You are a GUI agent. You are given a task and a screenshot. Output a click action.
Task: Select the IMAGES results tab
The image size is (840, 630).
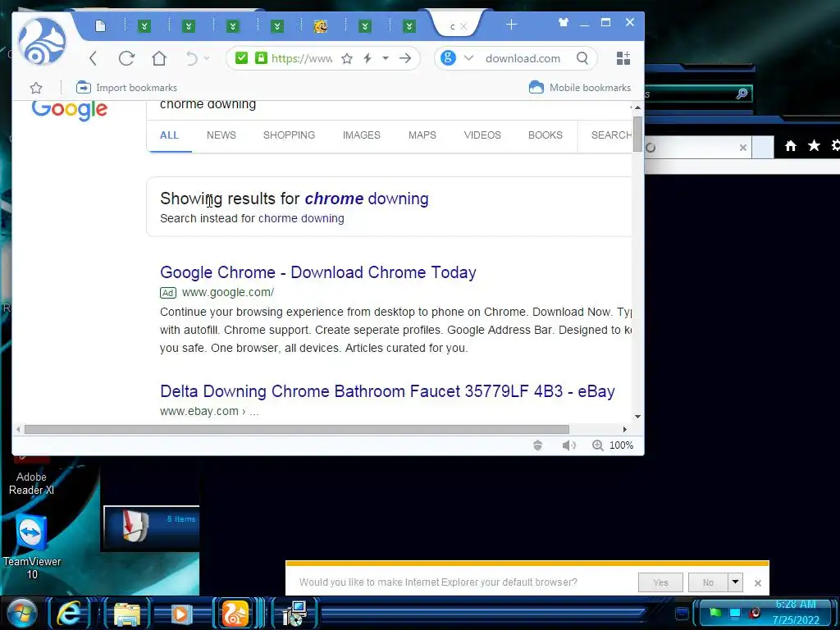[362, 135]
